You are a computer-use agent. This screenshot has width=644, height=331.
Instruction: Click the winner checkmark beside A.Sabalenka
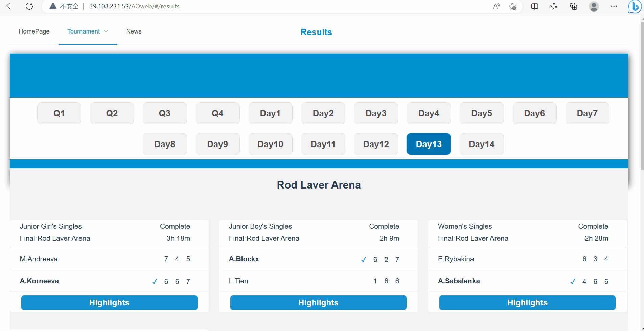[x=573, y=282]
